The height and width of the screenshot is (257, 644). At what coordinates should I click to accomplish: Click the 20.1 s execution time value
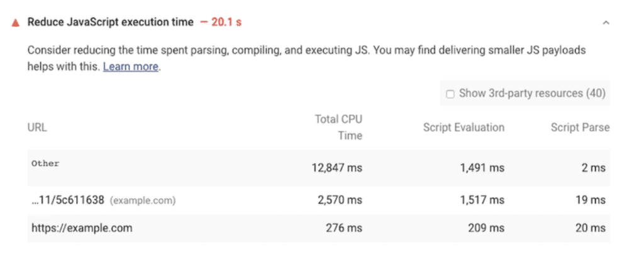point(226,22)
